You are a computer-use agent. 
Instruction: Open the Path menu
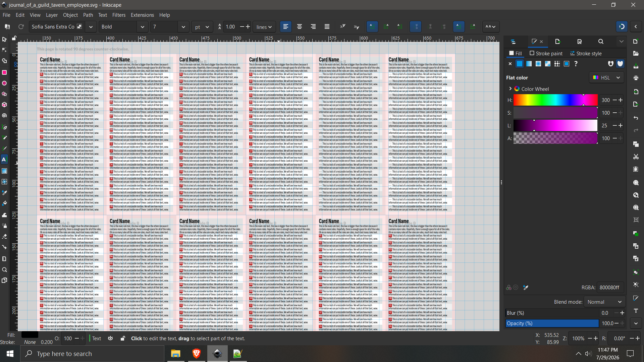88,15
